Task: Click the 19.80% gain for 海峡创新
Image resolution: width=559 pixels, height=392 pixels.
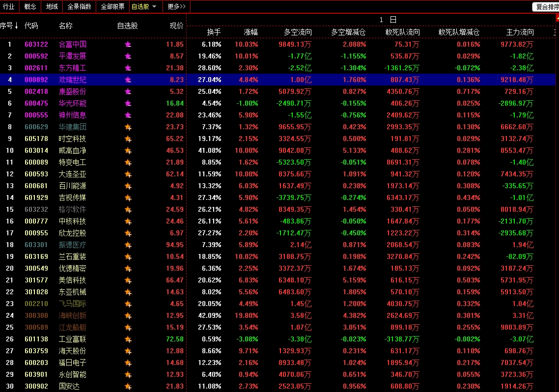Action: click(247, 315)
